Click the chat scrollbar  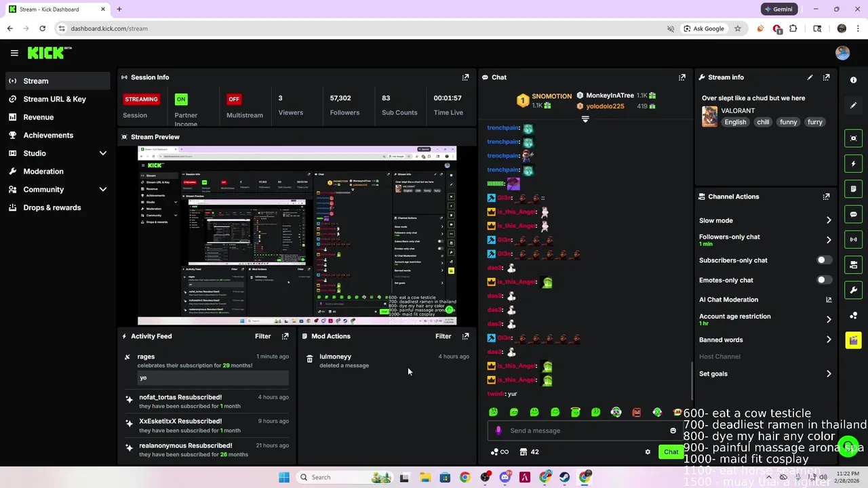click(692, 381)
